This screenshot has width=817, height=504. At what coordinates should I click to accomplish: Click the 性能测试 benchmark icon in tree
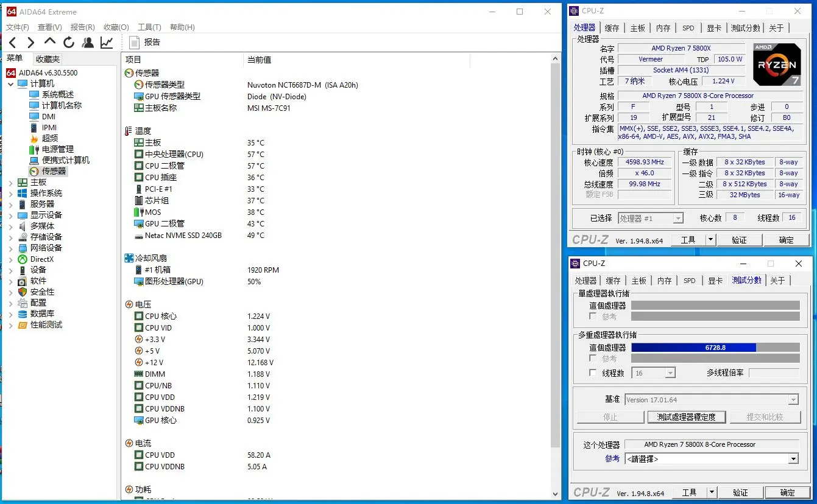point(23,324)
